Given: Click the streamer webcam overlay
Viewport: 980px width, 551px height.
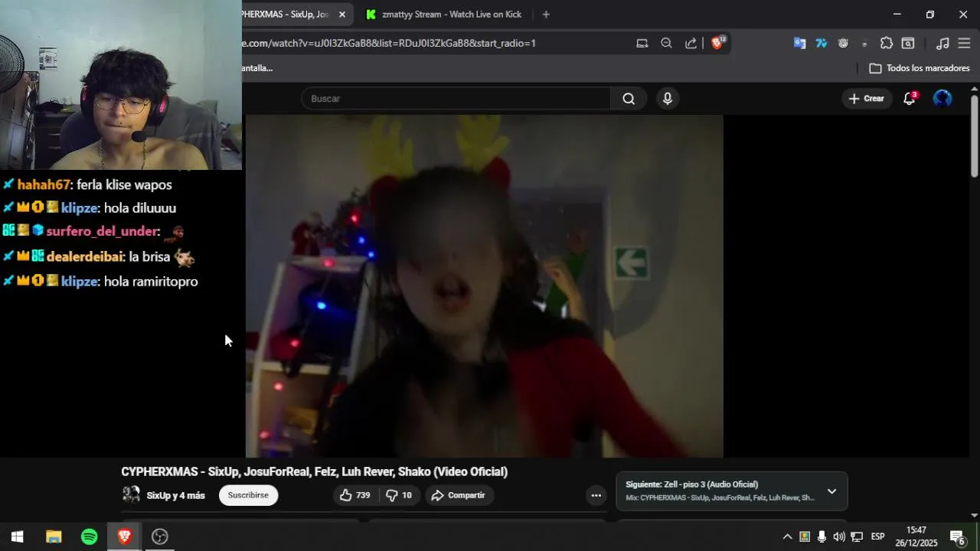Looking at the screenshot, I should pos(121,85).
